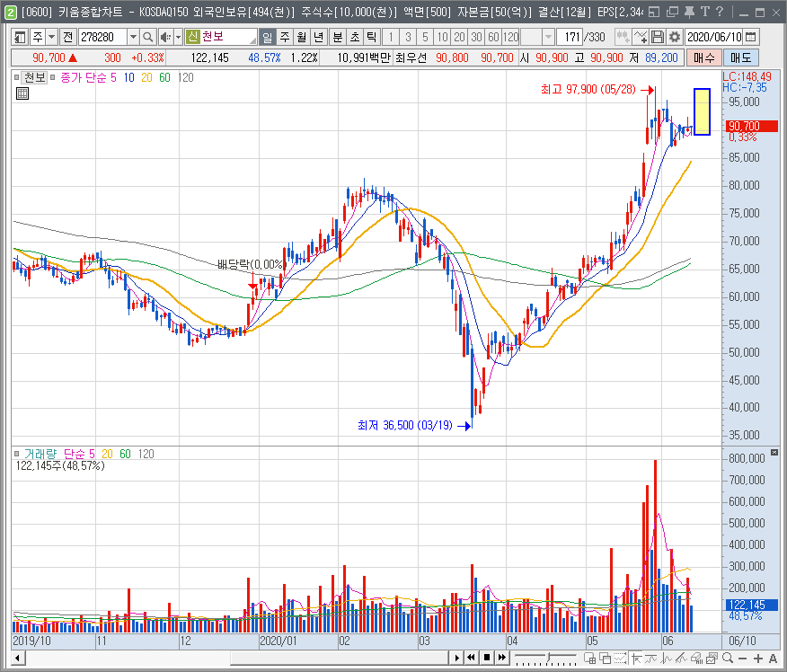
Task: Select daily (일) period
Action: pos(268,37)
